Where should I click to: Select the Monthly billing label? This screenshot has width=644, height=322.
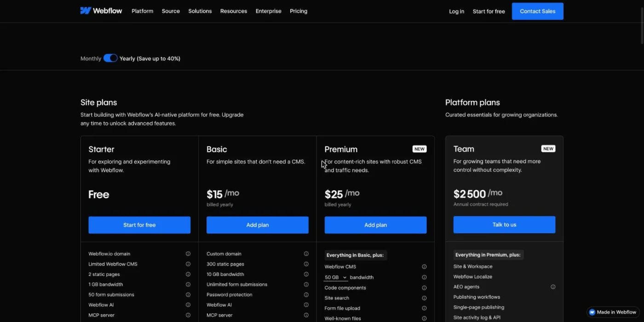coord(91,59)
